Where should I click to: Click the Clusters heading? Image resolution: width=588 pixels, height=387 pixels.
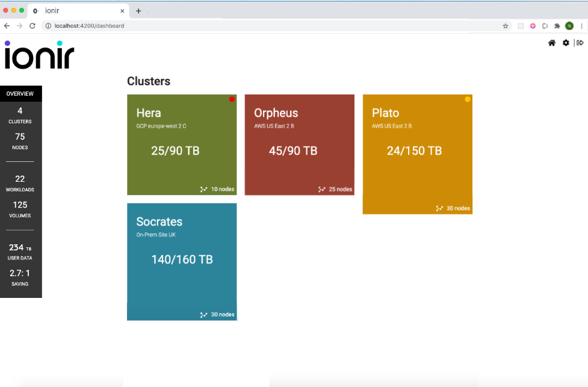149,81
